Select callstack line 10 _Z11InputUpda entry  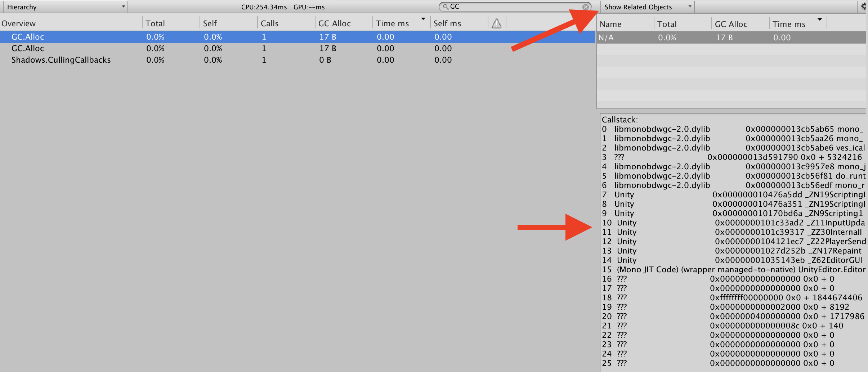point(733,223)
